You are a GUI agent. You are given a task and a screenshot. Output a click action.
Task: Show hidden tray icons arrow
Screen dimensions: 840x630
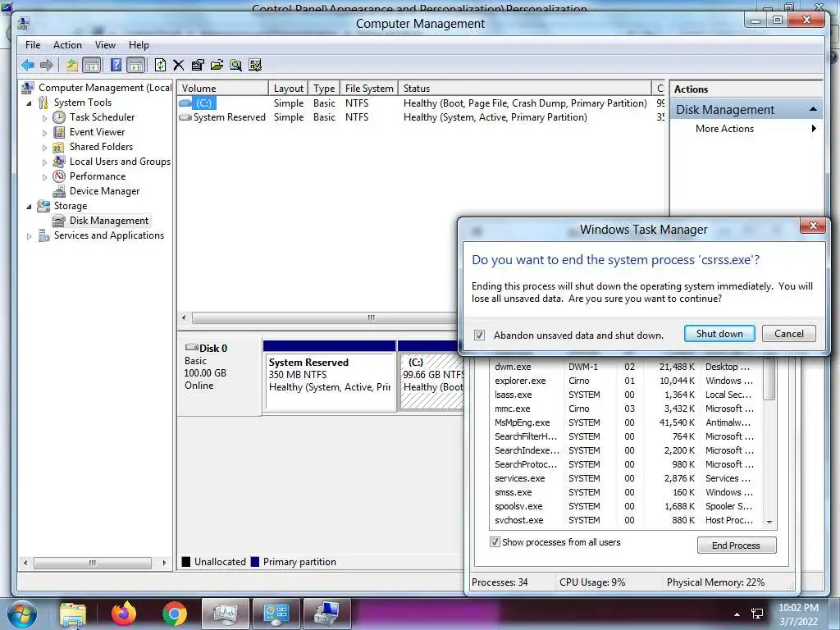coord(737,614)
